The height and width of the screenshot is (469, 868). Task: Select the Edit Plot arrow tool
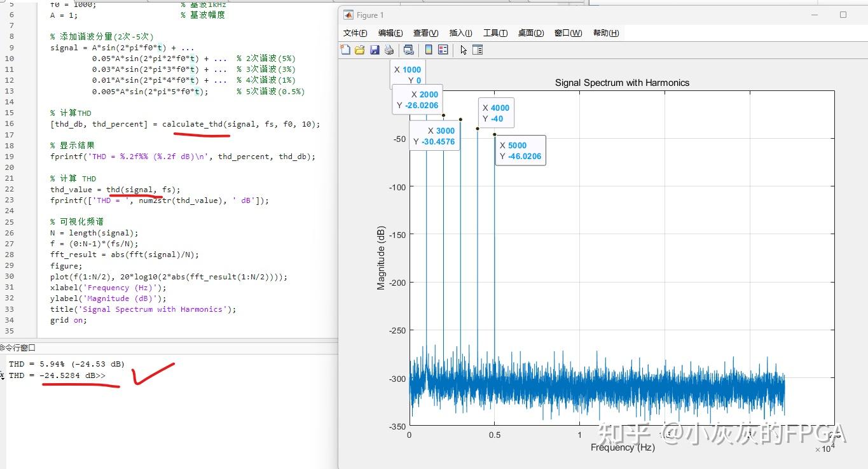point(464,50)
